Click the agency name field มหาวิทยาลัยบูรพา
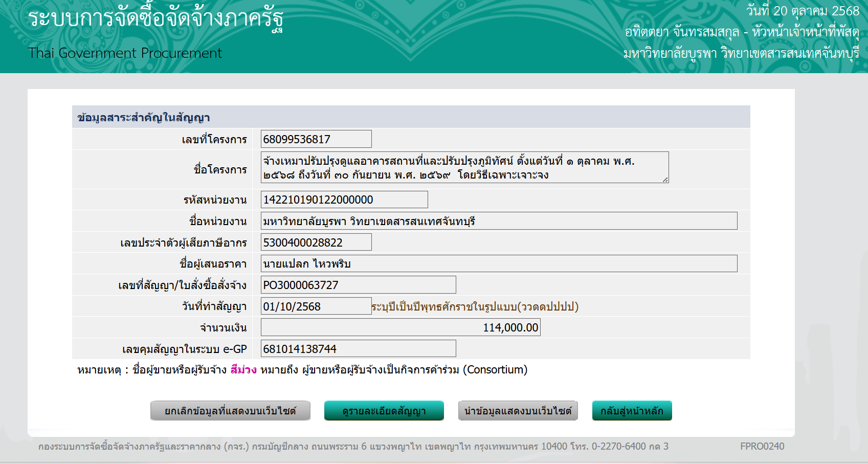Screen dimensions: 868x464 coord(499,221)
